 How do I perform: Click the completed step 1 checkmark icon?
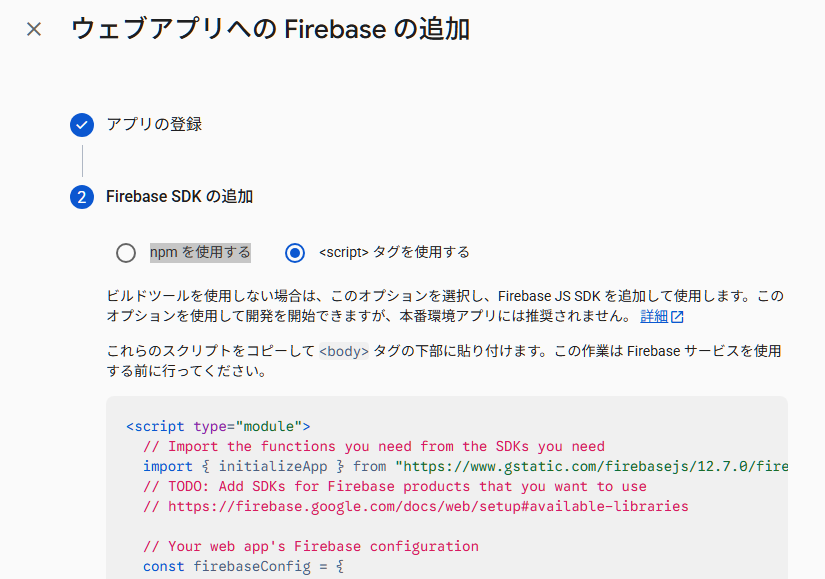82,125
